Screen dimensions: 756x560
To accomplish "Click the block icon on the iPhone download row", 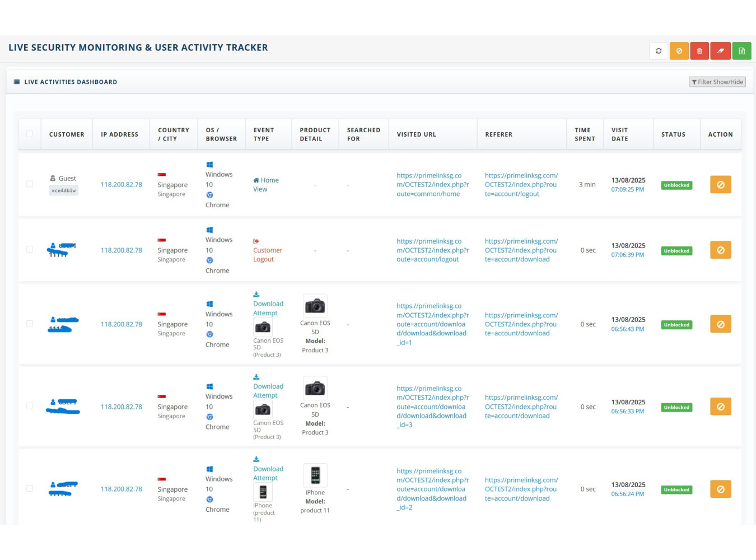I will pos(720,489).
